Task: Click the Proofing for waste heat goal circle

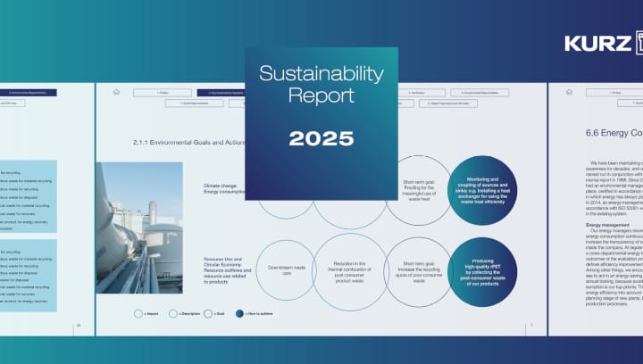Action: 419,190
